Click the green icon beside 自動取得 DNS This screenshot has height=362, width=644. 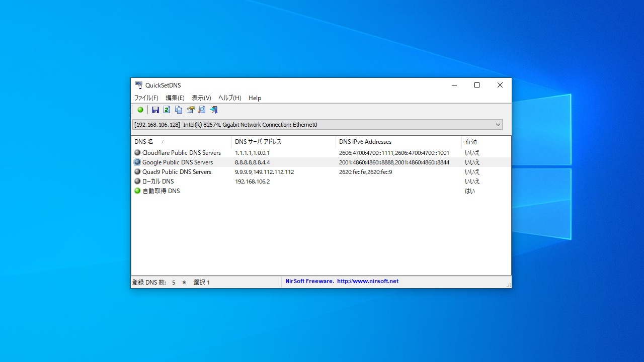tap(137, 191)
